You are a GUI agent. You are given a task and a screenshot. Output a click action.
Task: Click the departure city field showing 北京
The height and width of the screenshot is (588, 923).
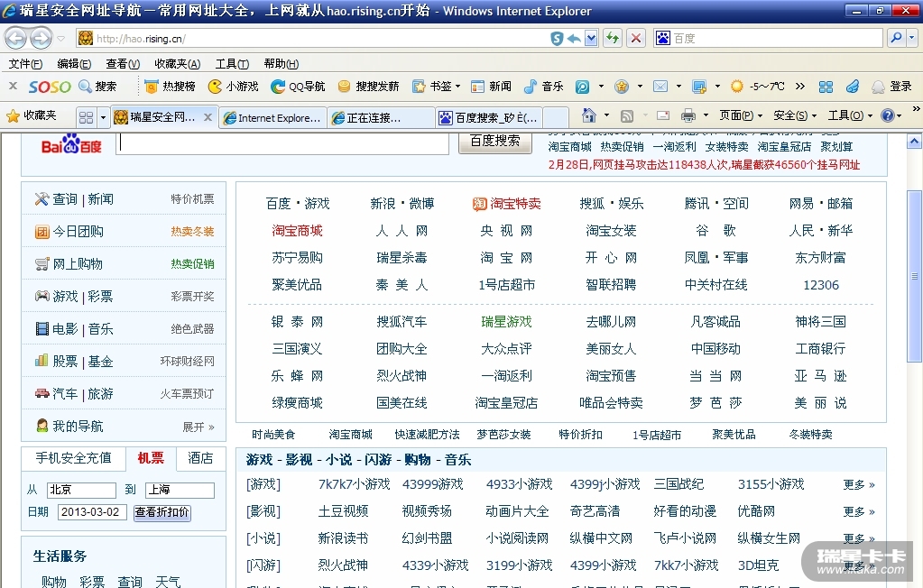[81, 491]
